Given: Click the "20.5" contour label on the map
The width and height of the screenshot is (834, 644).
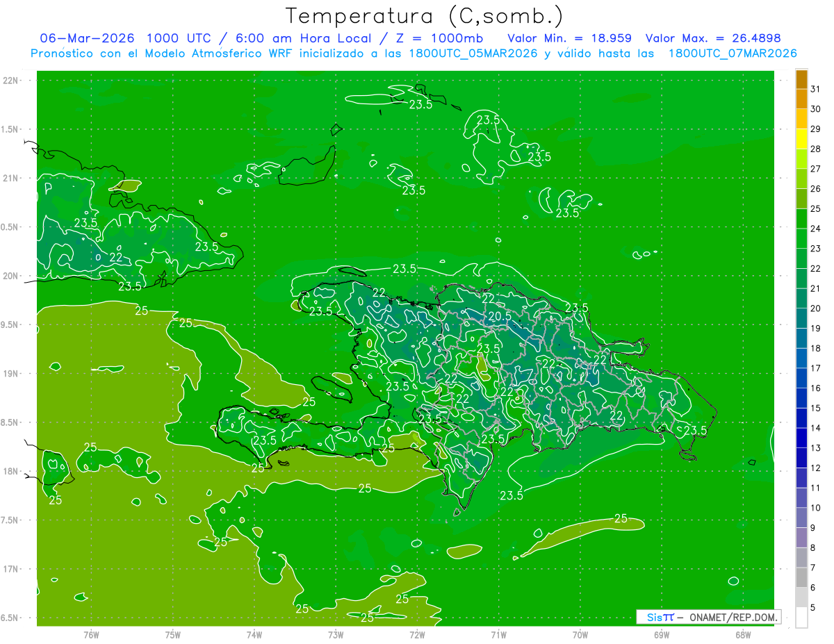Looking at the screenshot, I should pos(499,315).
